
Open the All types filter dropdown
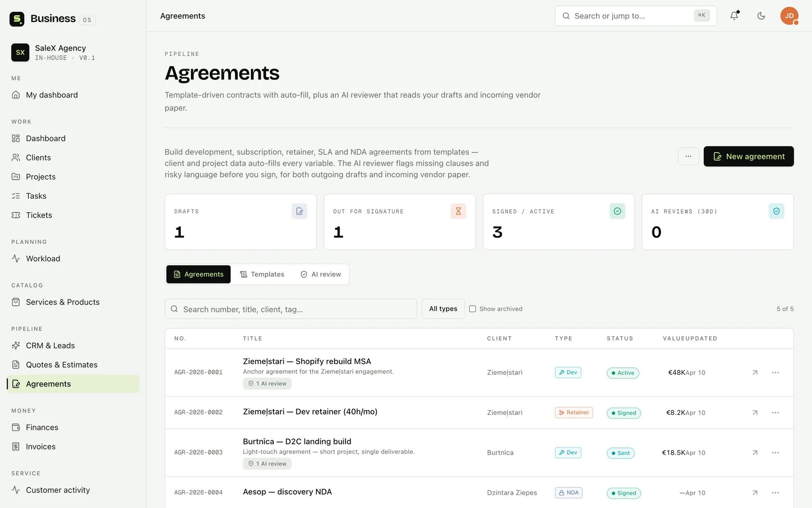(443, 309)
